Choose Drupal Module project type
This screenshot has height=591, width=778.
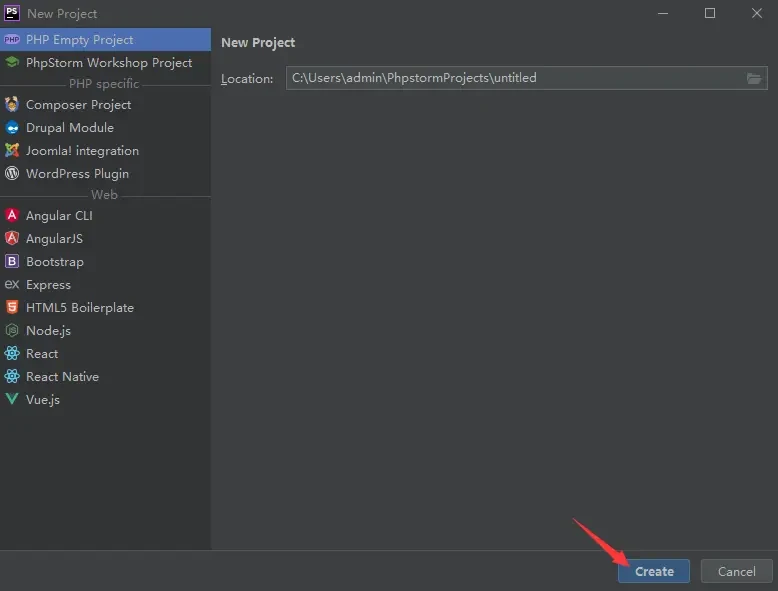[x=105, y=128]
